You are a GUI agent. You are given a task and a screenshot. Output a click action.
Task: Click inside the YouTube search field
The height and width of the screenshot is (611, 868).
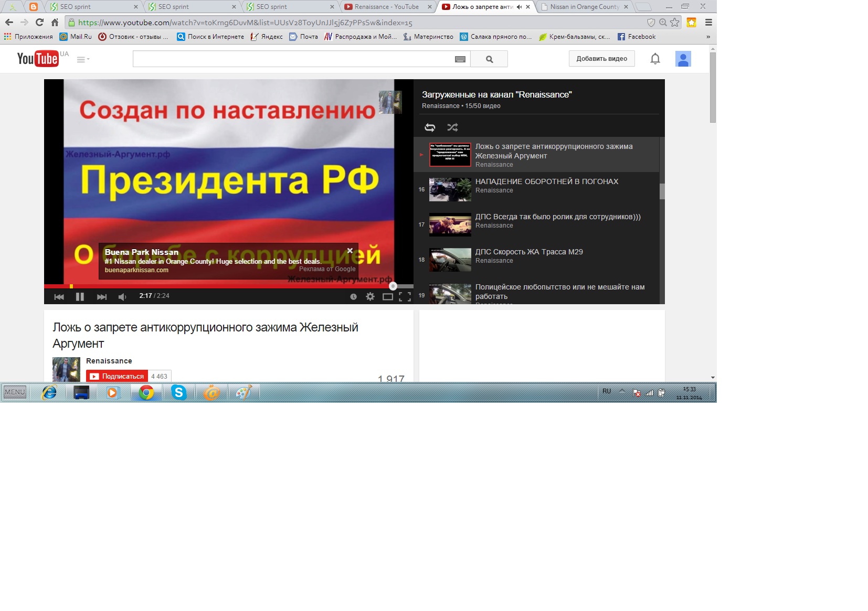click(x=293, y=59)
